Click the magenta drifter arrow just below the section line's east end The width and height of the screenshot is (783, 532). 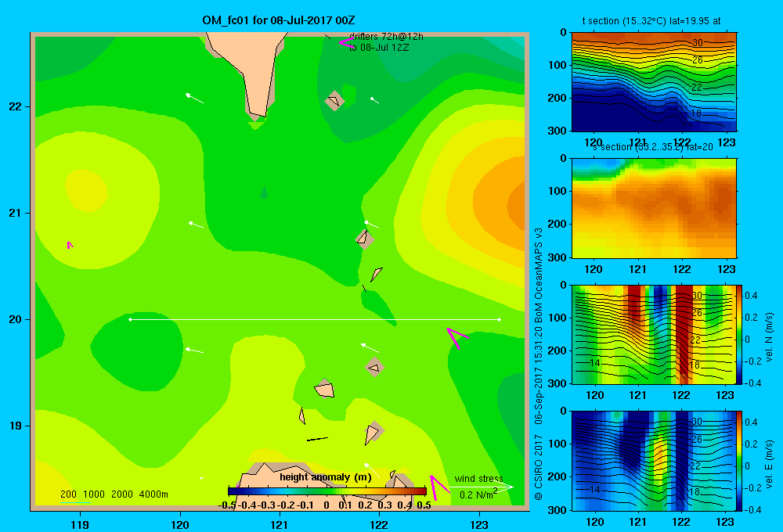457,338
